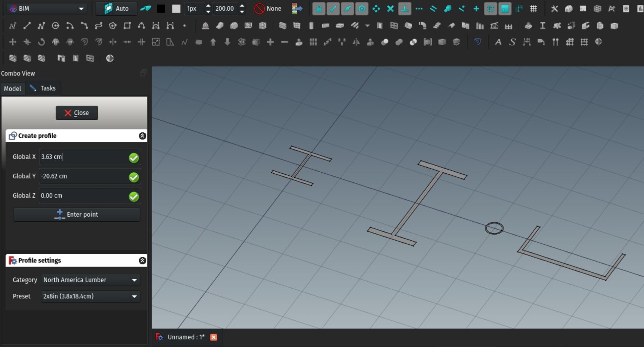The image size is (644, 347).
Task: Click the I-beam Profile tool
Action: pyautogui.click(x=543, y=25)
